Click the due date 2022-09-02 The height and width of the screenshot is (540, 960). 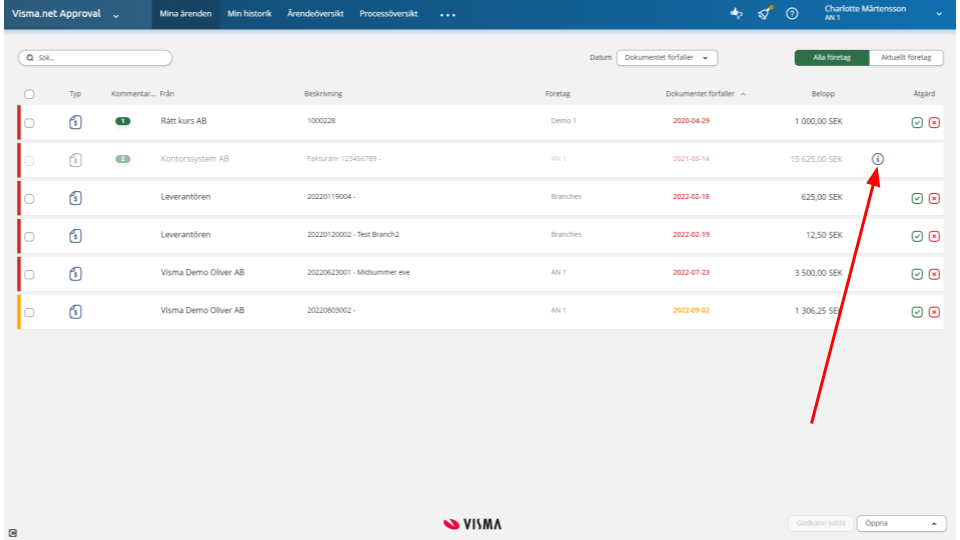tap(691, 310)
